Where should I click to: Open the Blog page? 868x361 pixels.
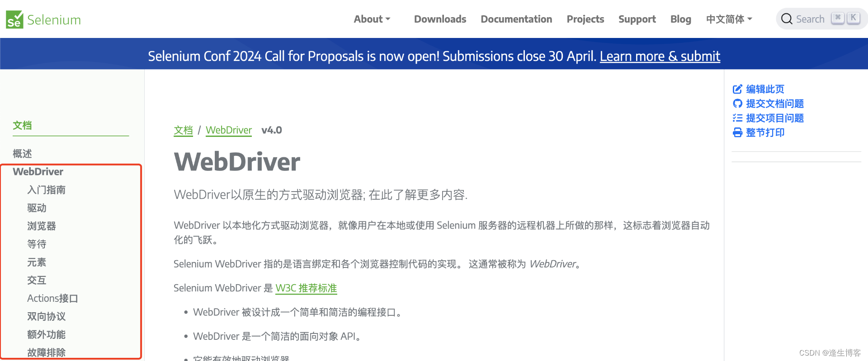pos(680,19)
